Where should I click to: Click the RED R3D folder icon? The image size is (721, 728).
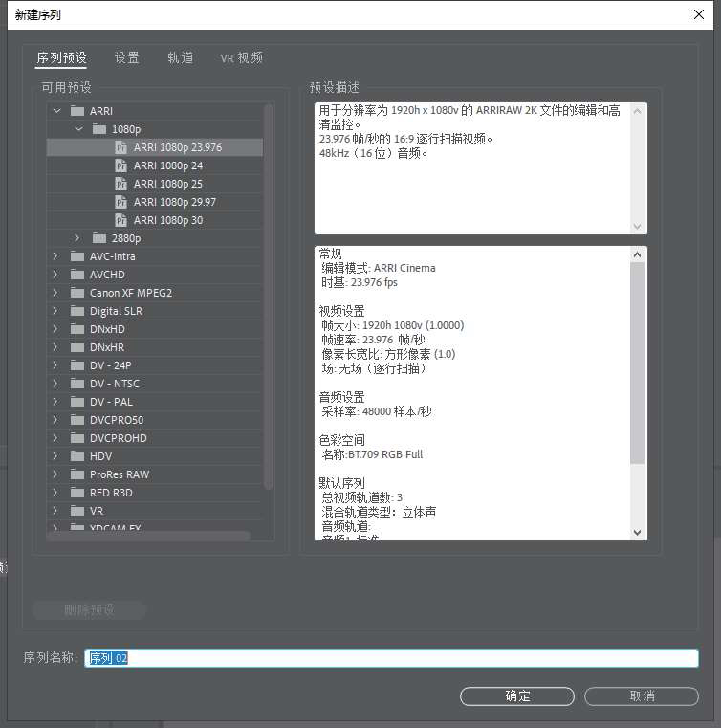(x=77, y=493)
